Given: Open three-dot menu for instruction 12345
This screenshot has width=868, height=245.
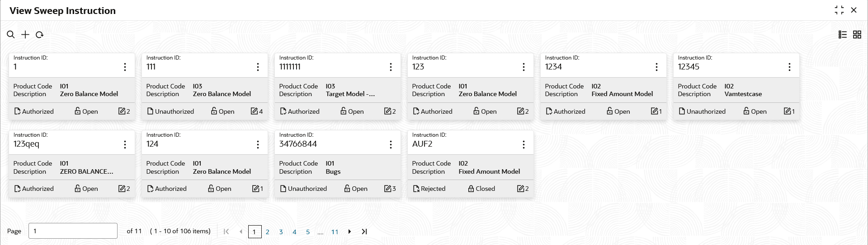Looking at the screenshot, I should [789, 67].
